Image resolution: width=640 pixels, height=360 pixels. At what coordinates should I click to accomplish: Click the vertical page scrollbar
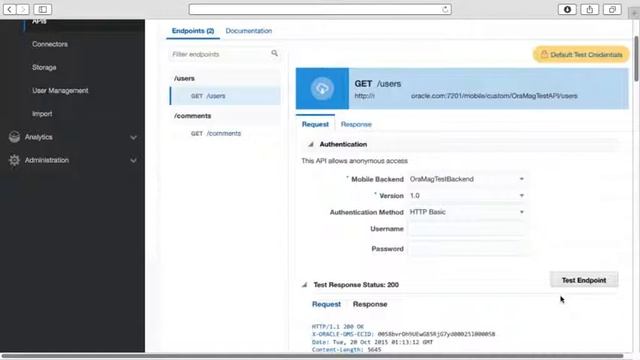click(x=636, y=59)
